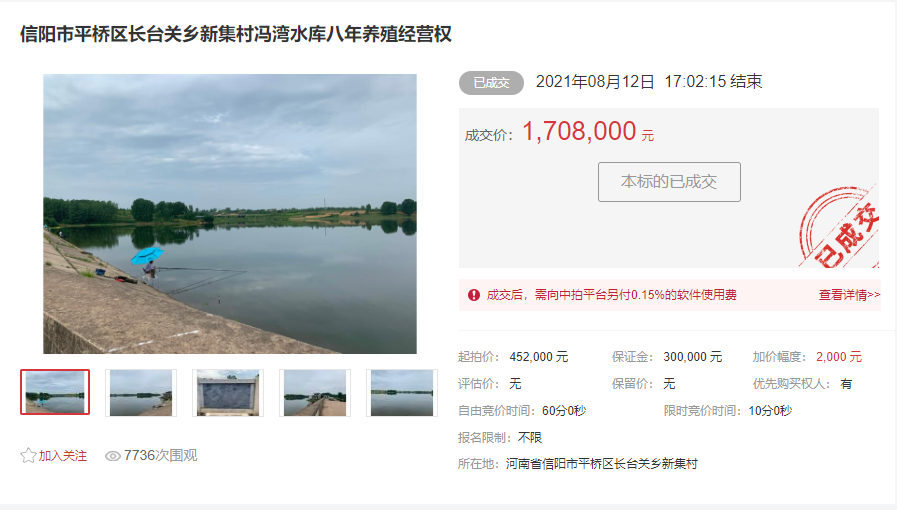Click the 加价幅度 2,000 元 value
897x510 pixels.
pos(839,357)
